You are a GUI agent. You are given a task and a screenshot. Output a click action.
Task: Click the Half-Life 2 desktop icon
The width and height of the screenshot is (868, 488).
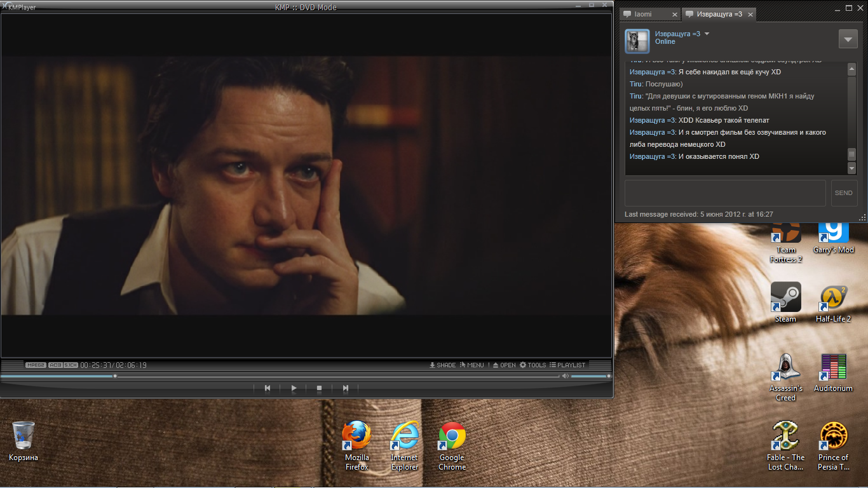834,302
